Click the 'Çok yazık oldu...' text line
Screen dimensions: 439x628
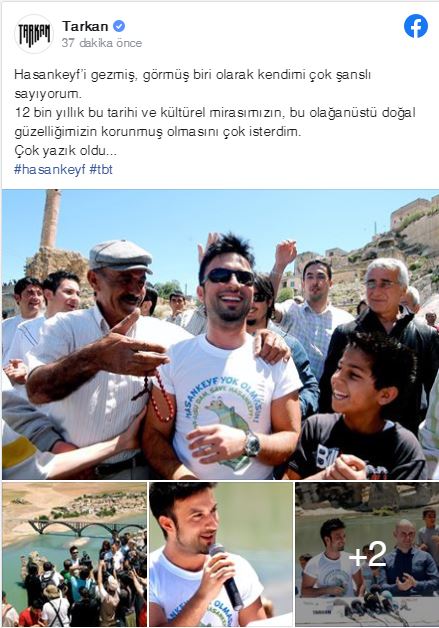(65, 151)
